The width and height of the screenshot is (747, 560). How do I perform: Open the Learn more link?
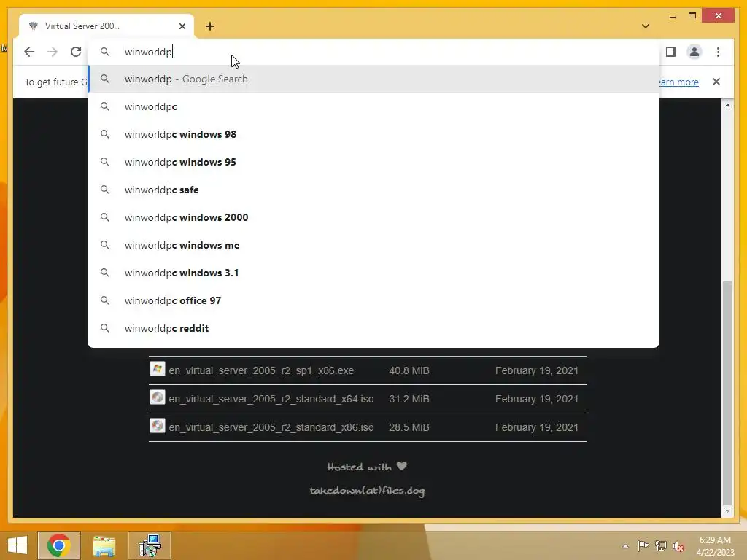(678, 82)
